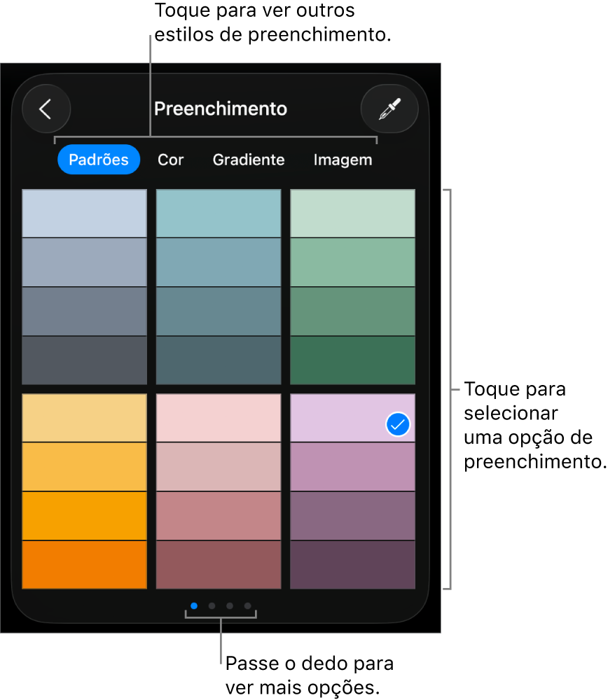Switch to the Padrões tab

pyautogui.click(x=99, y=160)
